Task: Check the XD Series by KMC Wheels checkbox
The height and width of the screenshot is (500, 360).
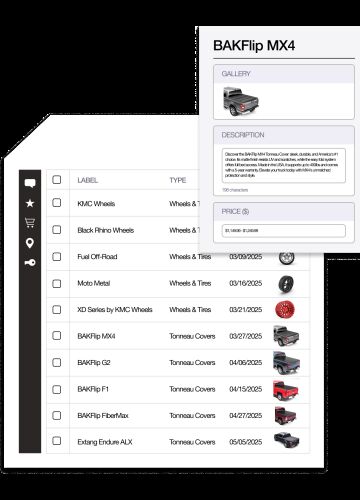Action: (x=57, y=310)
